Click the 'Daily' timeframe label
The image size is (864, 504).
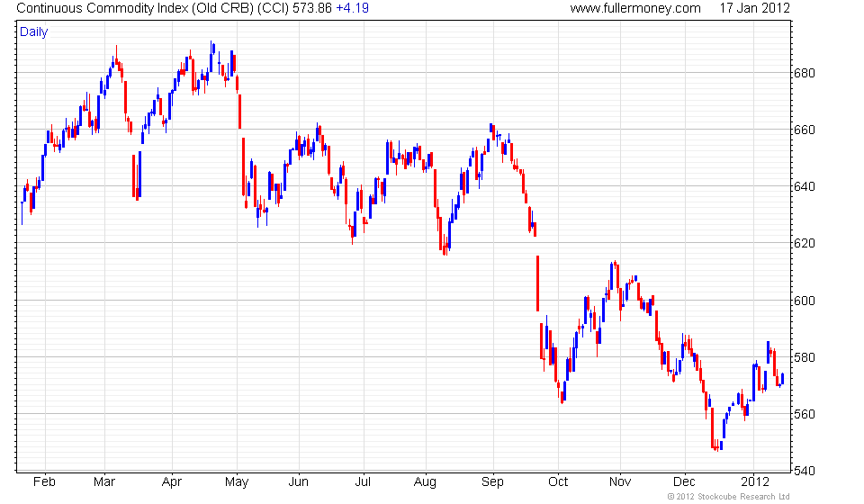[33, 31]
